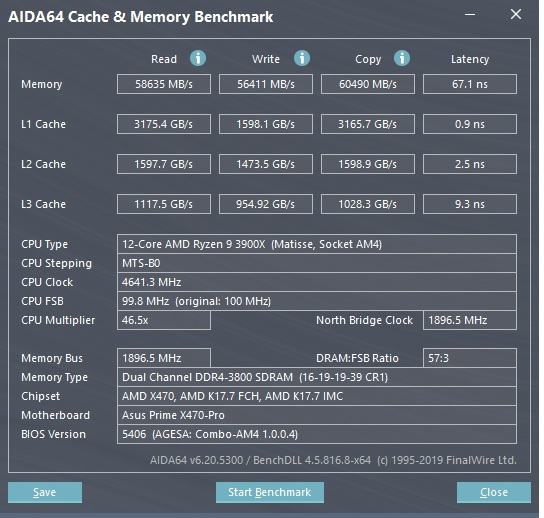Select Memory Write value 56411 MB/s
This screenshot has width=544, height=518.
pos(266,84)
